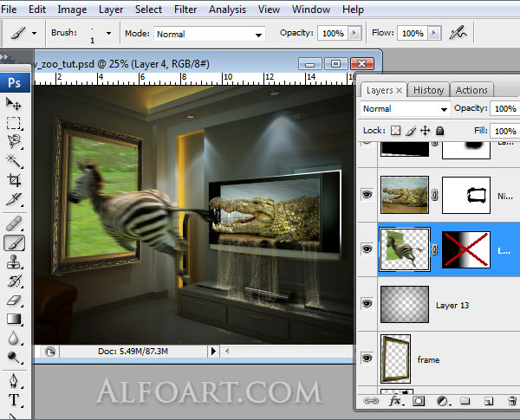Open status bar info arrow menu

[213, 351]
